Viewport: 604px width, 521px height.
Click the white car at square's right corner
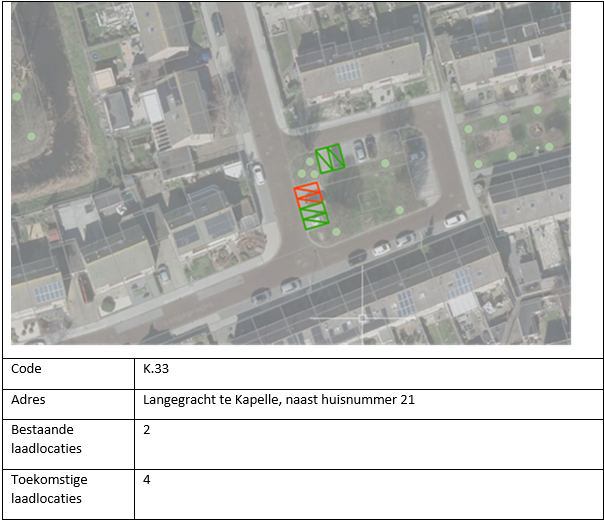pos(455,219)
